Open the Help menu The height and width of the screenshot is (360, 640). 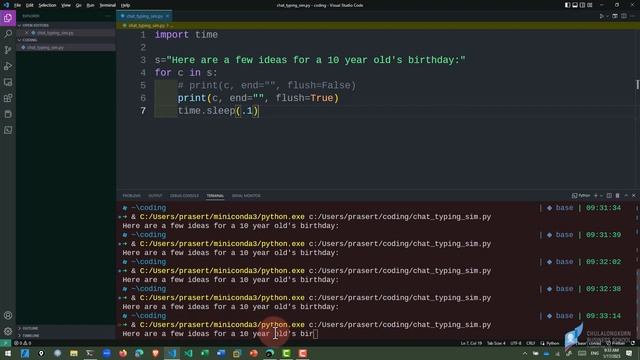coord(125,5)
